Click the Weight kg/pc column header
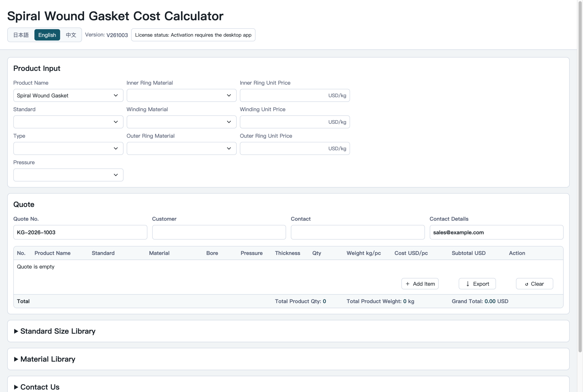The height and width of the screenshot is (392, 583). (x=364, y=253)
